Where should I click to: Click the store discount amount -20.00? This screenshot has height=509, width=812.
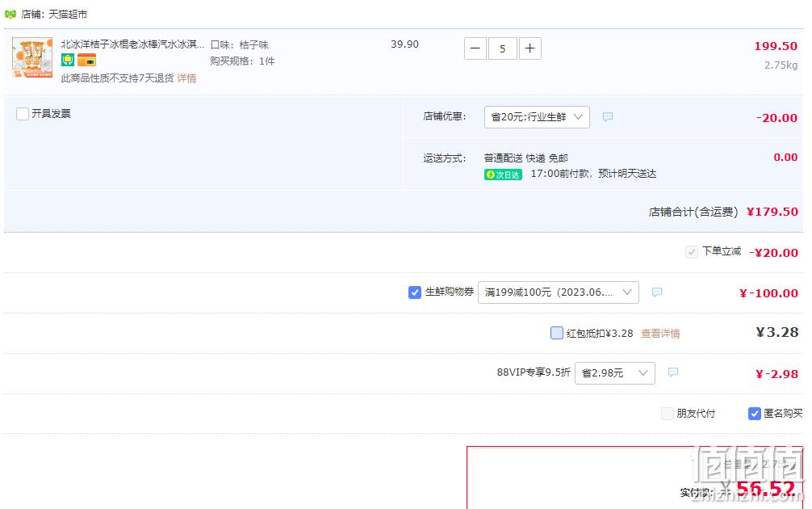776,118
